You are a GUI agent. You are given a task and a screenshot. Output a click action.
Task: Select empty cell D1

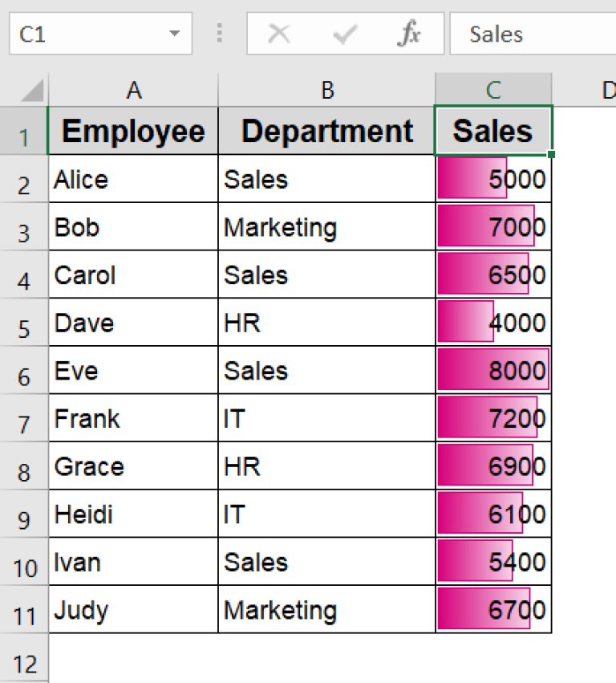click(x=586, y=130)
